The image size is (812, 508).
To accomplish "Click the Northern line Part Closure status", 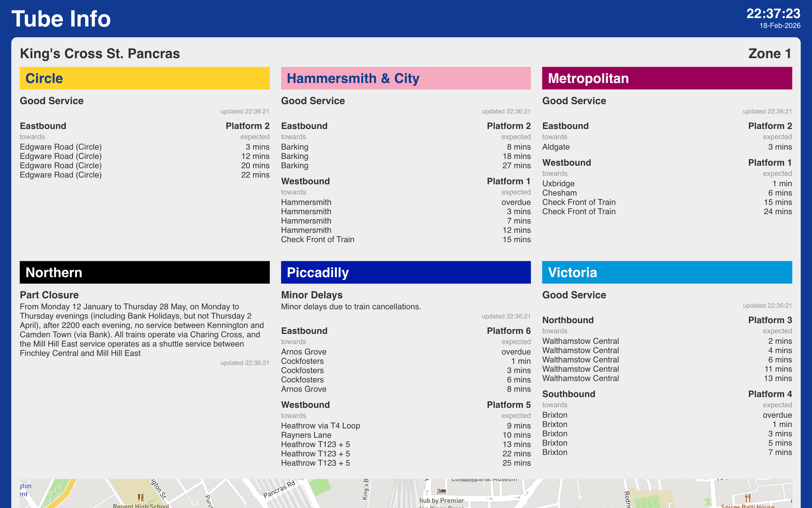I will point(49,295).
